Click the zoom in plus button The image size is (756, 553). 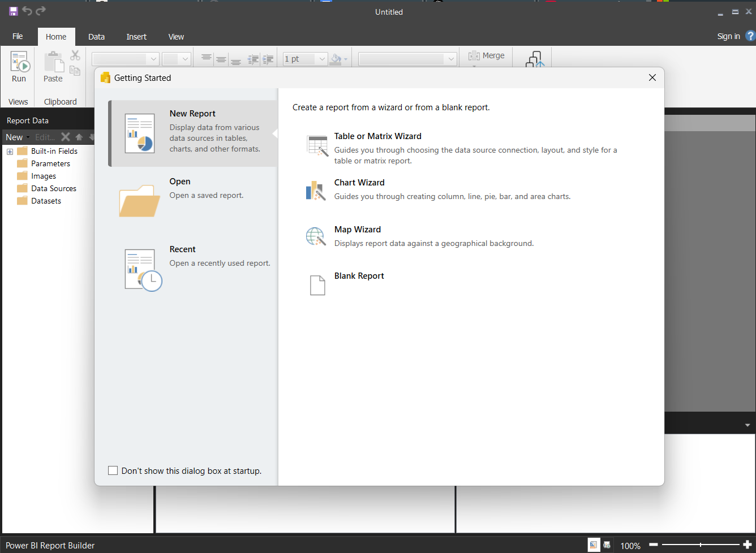click(x=748, y=545)
